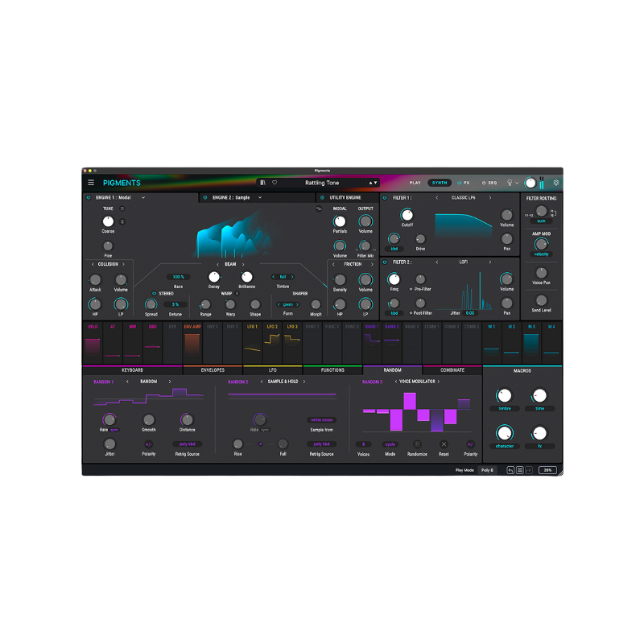Enable sync on Random 1 Rate knob
Screen dimensions: 644x644
[114, 429]
